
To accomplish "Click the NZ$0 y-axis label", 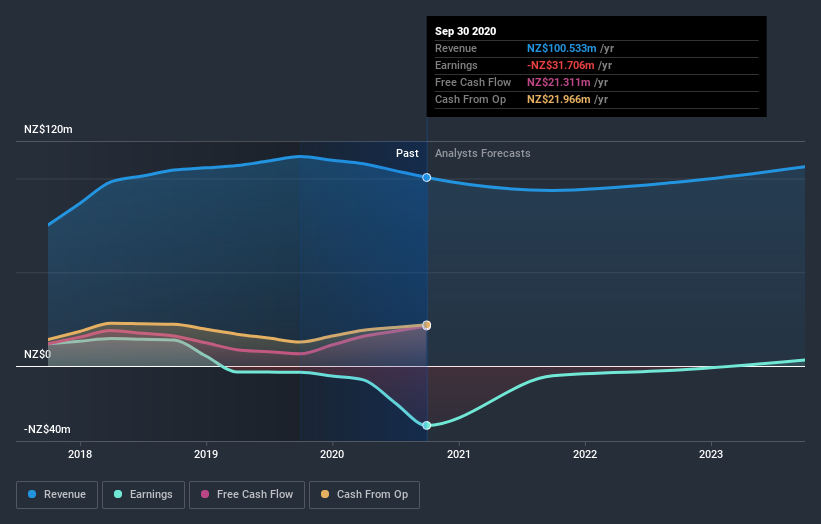I will (x=38, y=354).
